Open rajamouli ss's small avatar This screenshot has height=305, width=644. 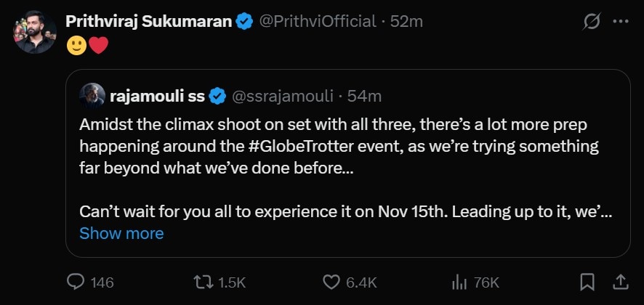point(92,96)
